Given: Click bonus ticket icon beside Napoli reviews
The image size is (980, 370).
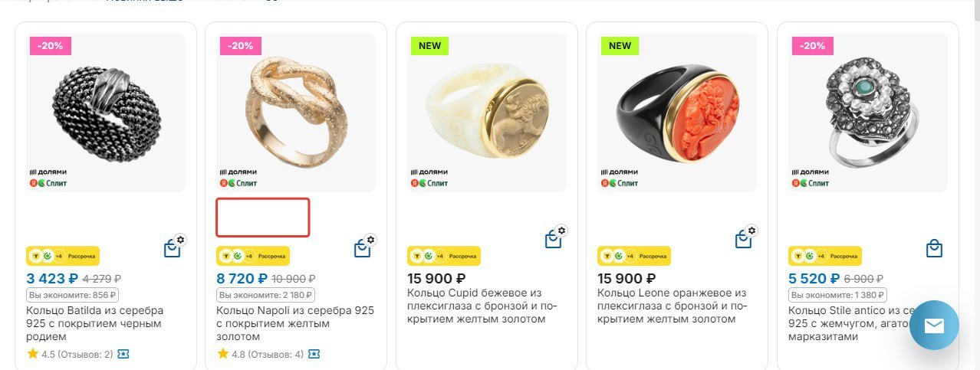Looking at the screenshot, I should pos(314,354).
